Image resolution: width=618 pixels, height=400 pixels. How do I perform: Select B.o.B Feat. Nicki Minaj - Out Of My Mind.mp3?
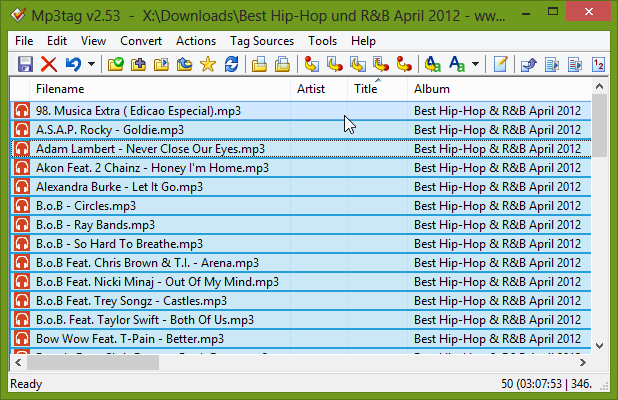[x=301, y=282]
